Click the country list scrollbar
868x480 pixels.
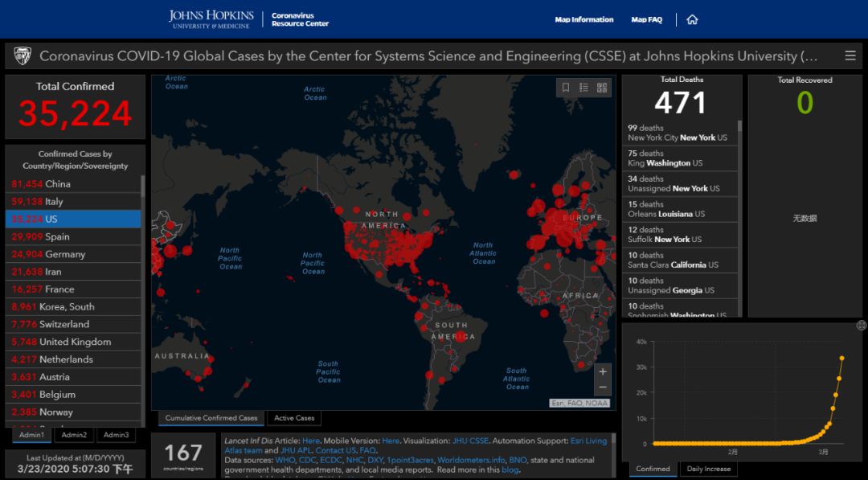(x=143, y=187)
